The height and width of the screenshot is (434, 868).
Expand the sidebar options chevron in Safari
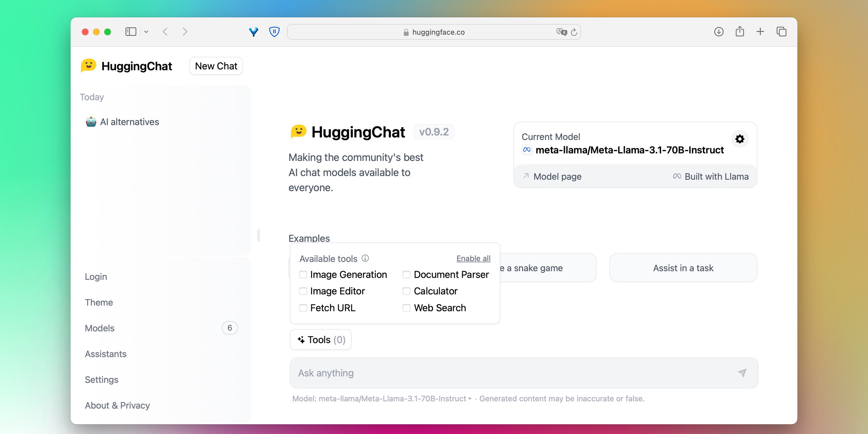click(x=146, y=32)
